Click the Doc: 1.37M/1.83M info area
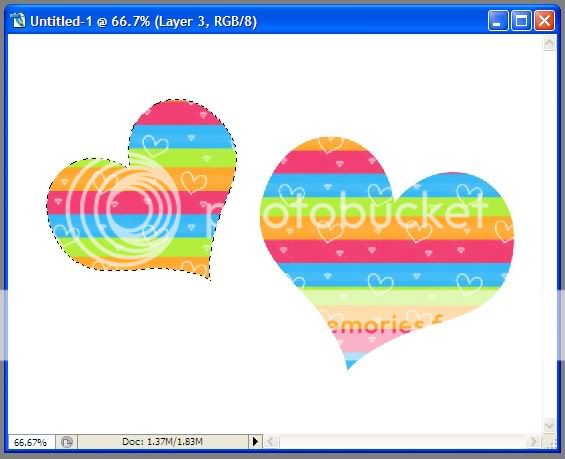This screenshot has width=565, height=459. coord(163,442)
